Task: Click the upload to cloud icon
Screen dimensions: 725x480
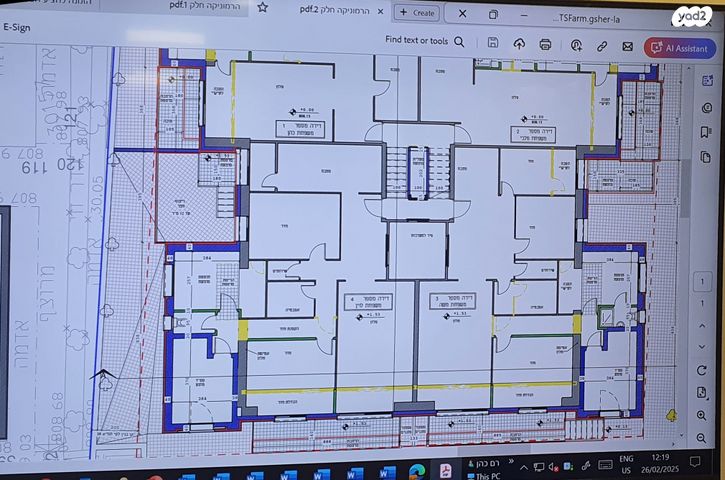Action: coord(519,44)
